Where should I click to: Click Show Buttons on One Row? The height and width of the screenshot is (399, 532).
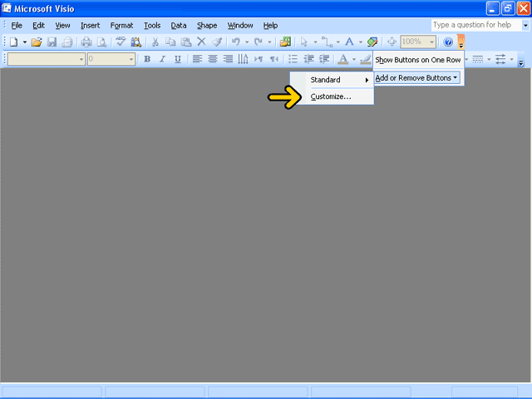point(417,60)
